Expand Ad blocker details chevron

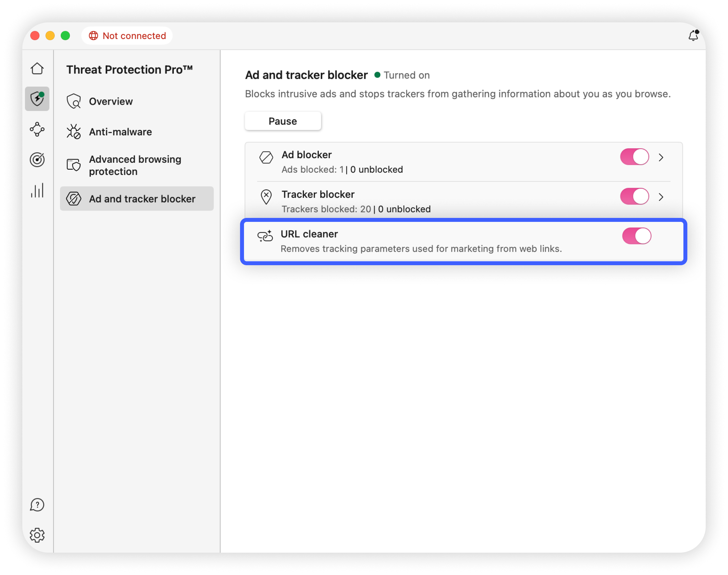point(661,157)
